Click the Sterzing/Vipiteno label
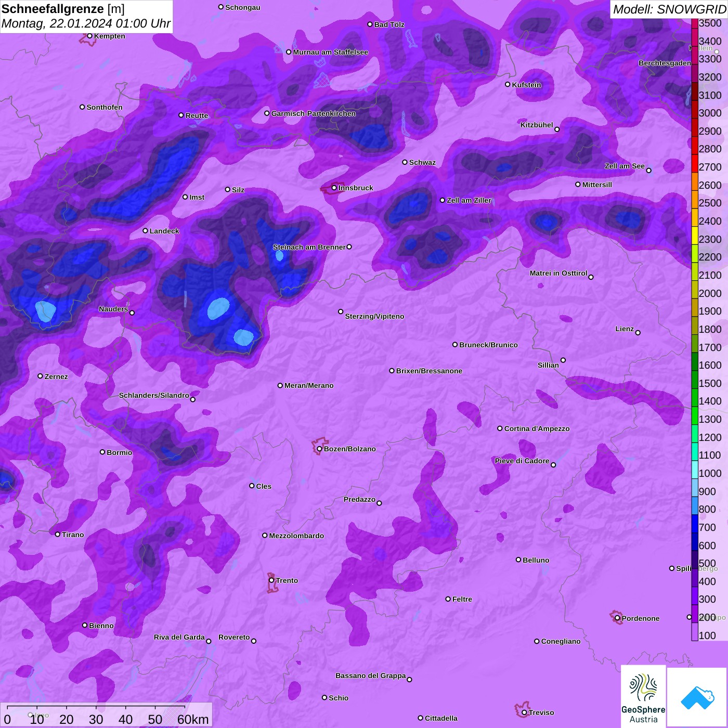The width and height of the screenshot is (728, 728). click(x=374, y=316)
